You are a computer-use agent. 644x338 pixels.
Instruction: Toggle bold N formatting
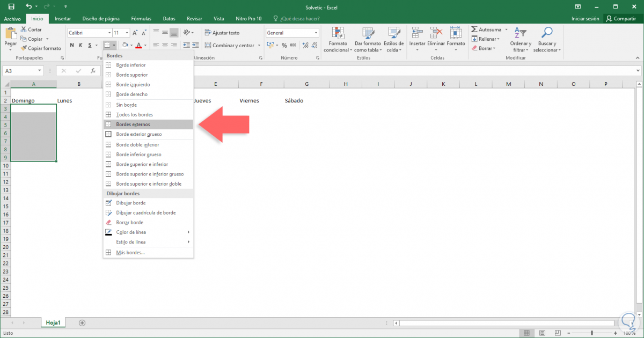pos(71,46)
